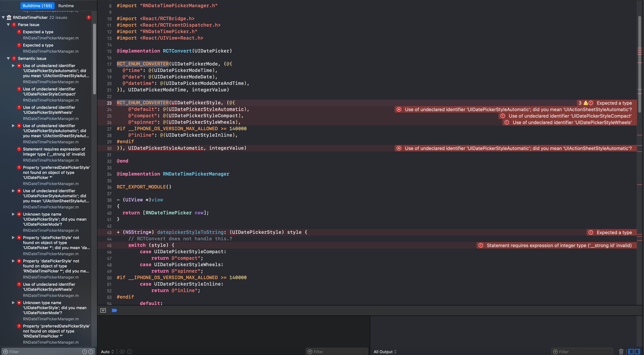Click error icon on second UIDatePickerStyleWheels sidebar issue
644x355 pixels.
(x=19, y=285)
